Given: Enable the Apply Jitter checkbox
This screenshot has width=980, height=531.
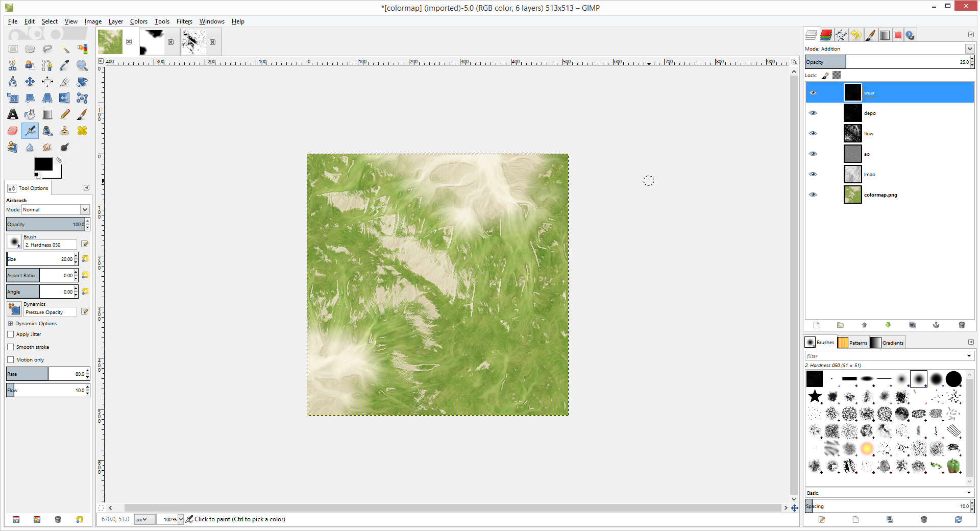Looking at the screenshot, I should coord(11,334).
